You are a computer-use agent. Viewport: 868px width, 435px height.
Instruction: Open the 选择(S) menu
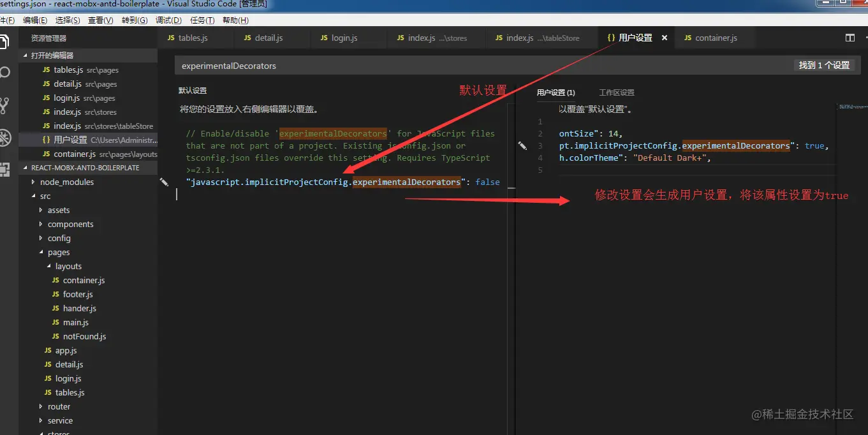(68, 20)
